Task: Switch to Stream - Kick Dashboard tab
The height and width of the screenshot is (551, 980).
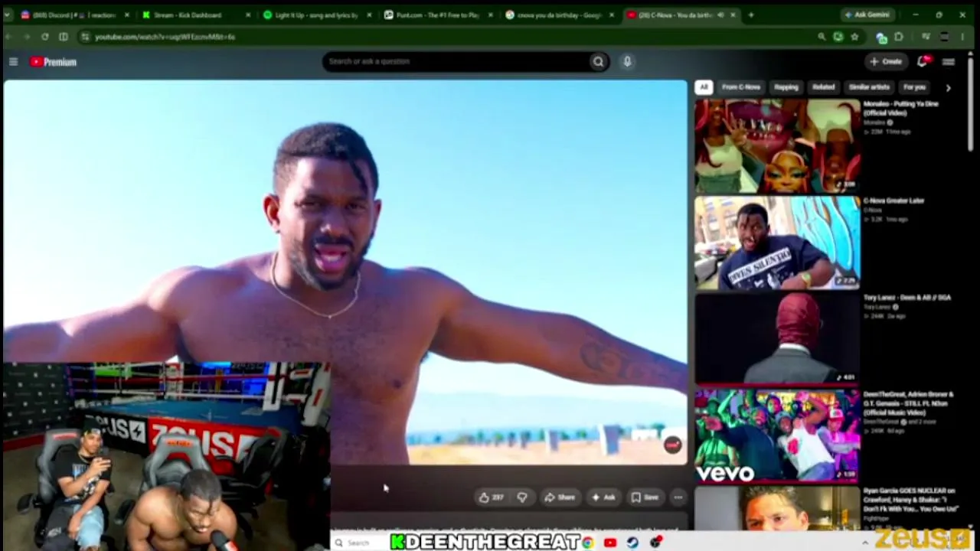Action: [x=195, y=15]
